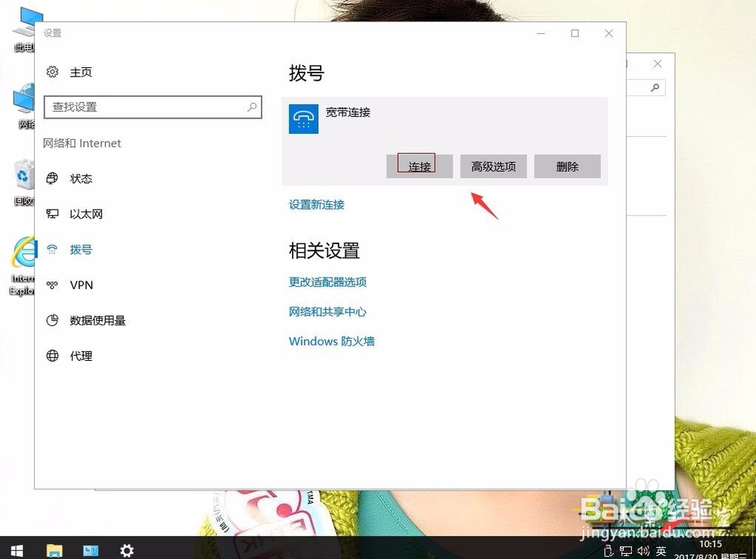Select the 宽带连接 dial-up connection icon
This screenshot has width=756, height=559.
point(303,120)
